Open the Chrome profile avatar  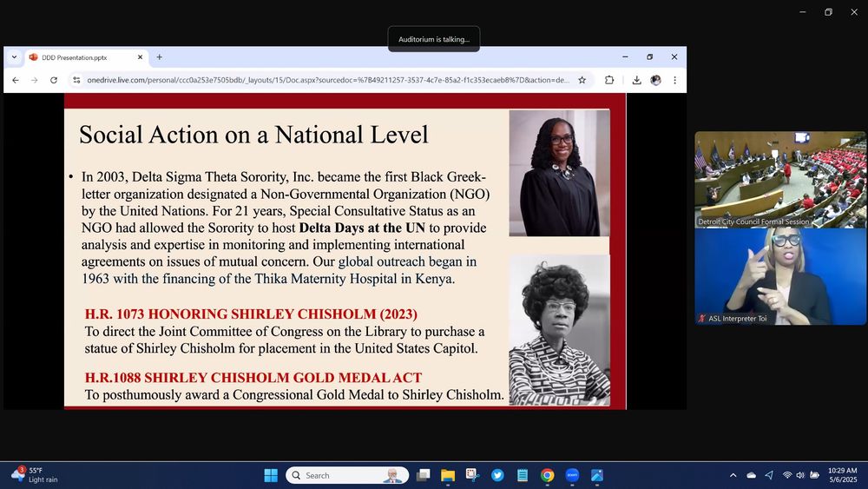[x=655, y=80]
